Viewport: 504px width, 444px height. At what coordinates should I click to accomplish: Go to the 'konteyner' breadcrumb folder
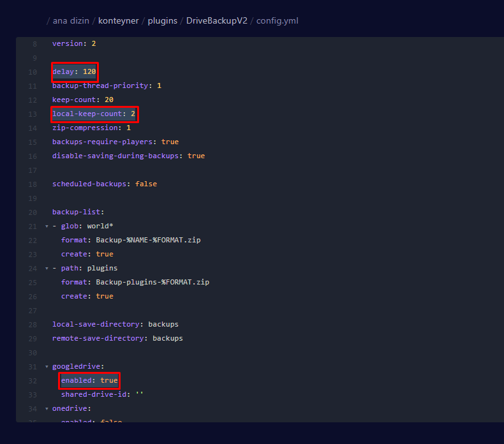118,21
